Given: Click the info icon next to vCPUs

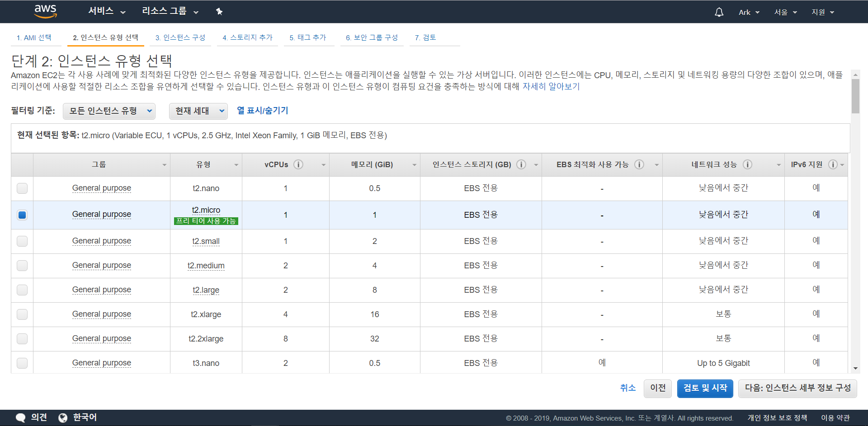Looking at the screenshot, I should [298, 164].
